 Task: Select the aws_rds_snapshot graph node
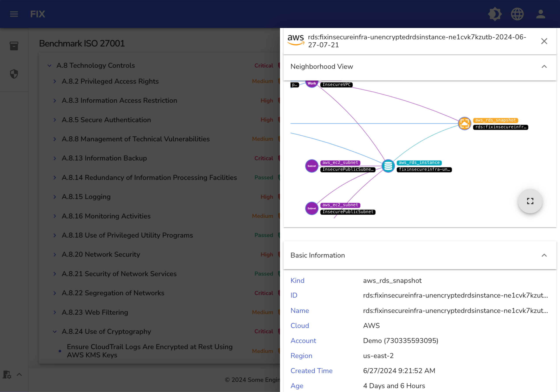(x=464, y=123)
